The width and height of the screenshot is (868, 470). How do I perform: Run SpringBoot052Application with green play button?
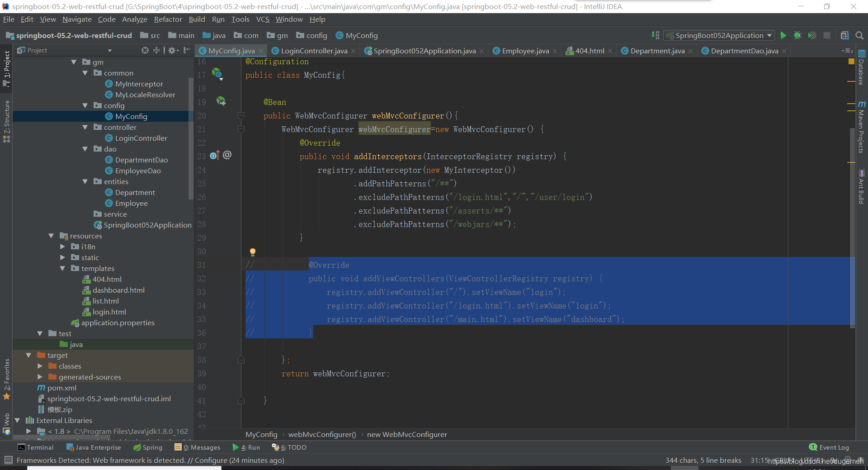click(x=783, y=35)
